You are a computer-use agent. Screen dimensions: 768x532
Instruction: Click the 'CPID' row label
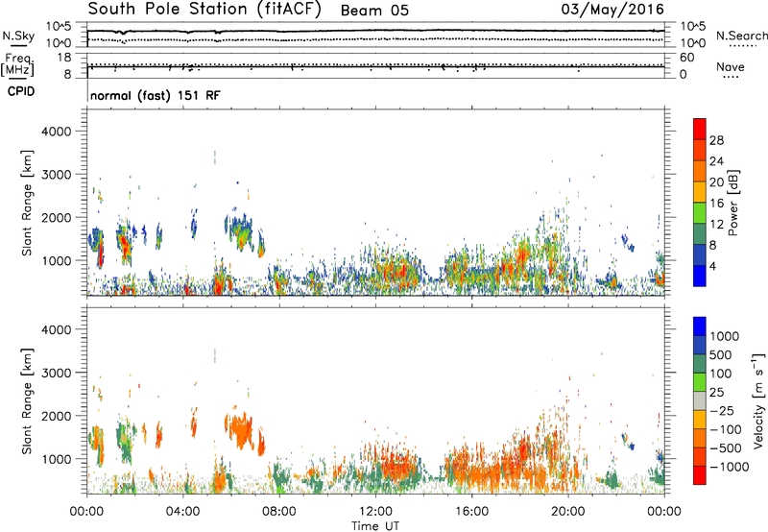(21, 91)
